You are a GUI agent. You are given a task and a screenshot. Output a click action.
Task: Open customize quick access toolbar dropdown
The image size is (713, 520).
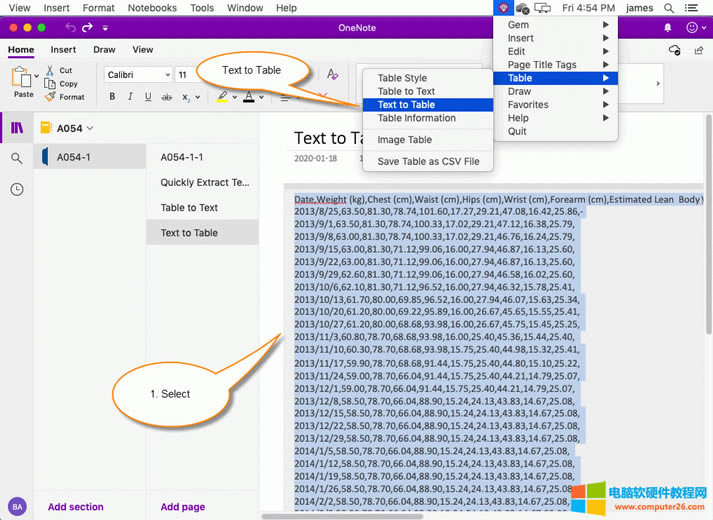[x=105, y=28]
